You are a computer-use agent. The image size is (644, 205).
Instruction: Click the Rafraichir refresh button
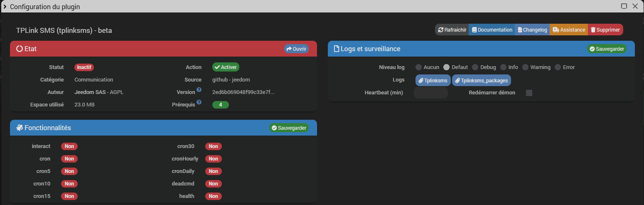pos(452,30)
